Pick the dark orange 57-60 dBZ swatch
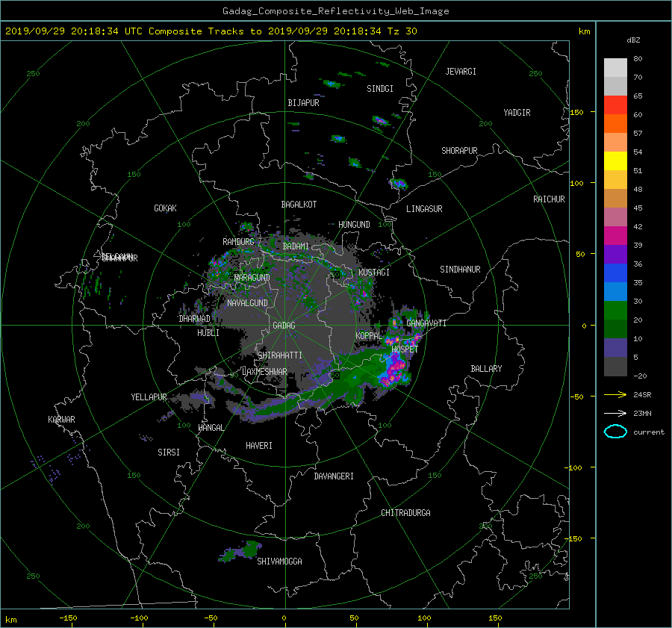 tap(615, 123)
